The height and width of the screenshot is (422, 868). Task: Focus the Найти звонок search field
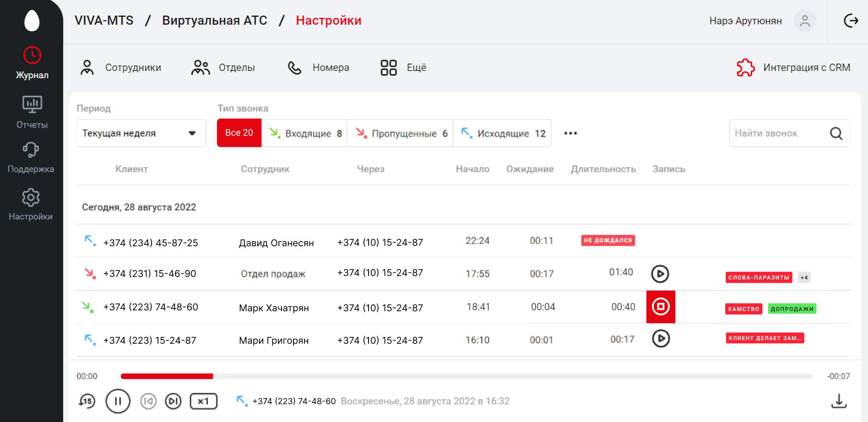[x=778, y=133]
